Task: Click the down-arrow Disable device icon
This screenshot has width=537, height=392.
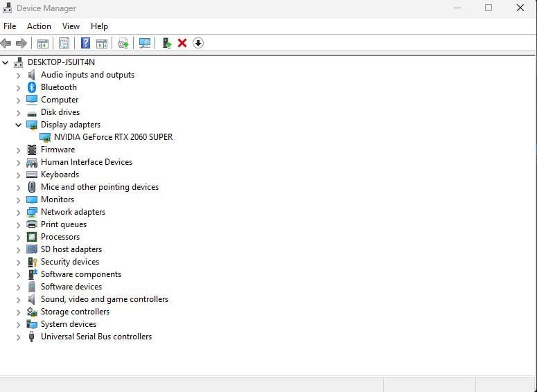Action: (x=198, y=43)
